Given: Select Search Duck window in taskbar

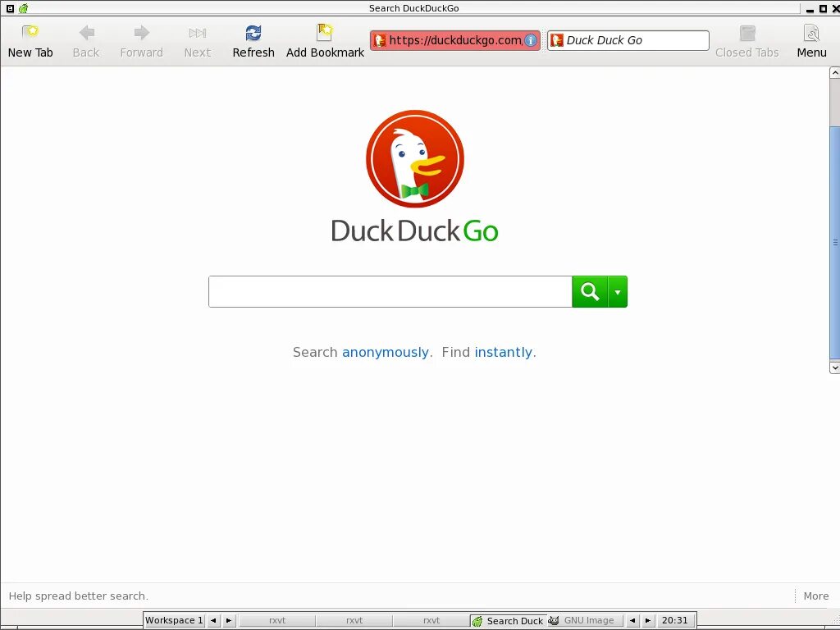Looking at the screenshot, I should click(x=509, y=620).
